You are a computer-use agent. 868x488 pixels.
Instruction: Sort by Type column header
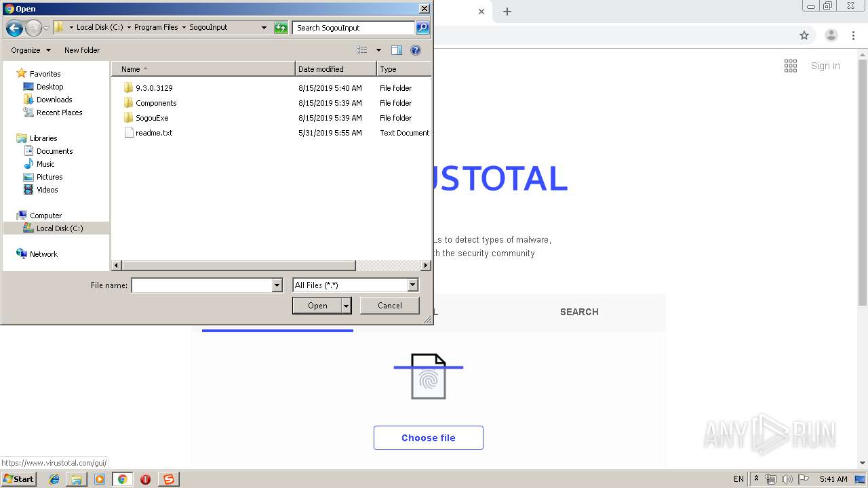click(404, 69)
